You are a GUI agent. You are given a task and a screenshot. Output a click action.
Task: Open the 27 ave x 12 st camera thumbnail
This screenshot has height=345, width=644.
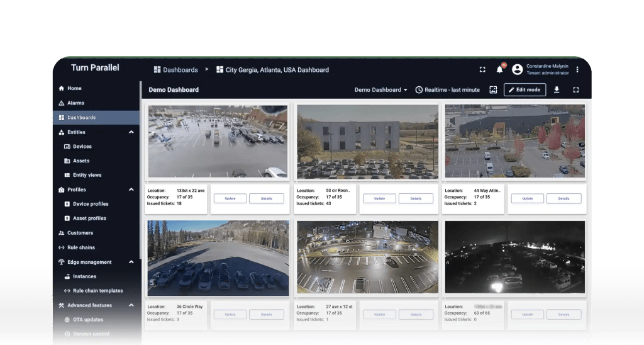[x=367, y=257]
